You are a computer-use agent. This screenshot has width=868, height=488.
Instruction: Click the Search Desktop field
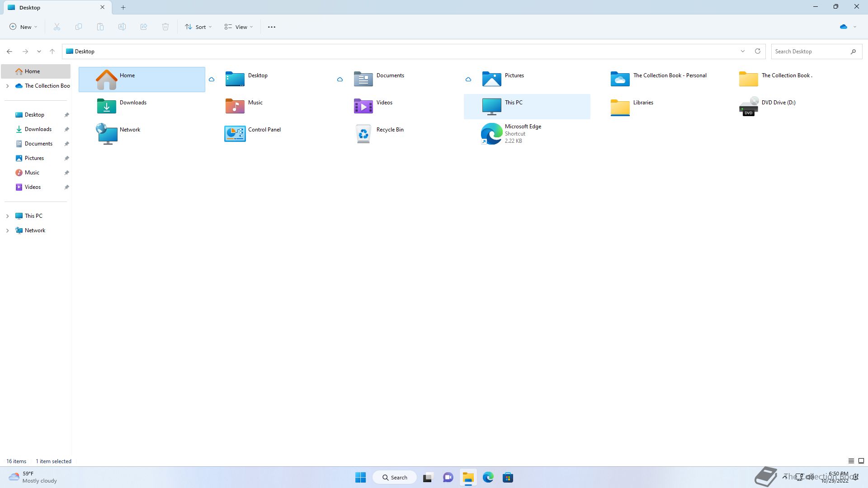[x=809, y=52]
